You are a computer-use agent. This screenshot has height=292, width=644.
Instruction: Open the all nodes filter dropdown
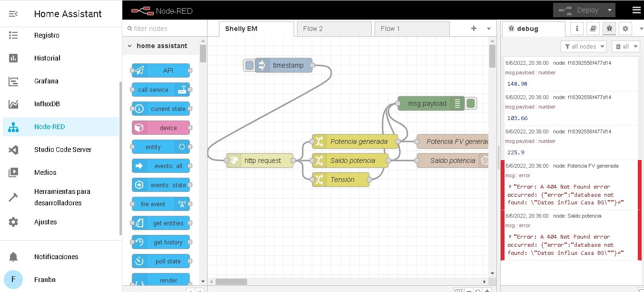(584, 46)
